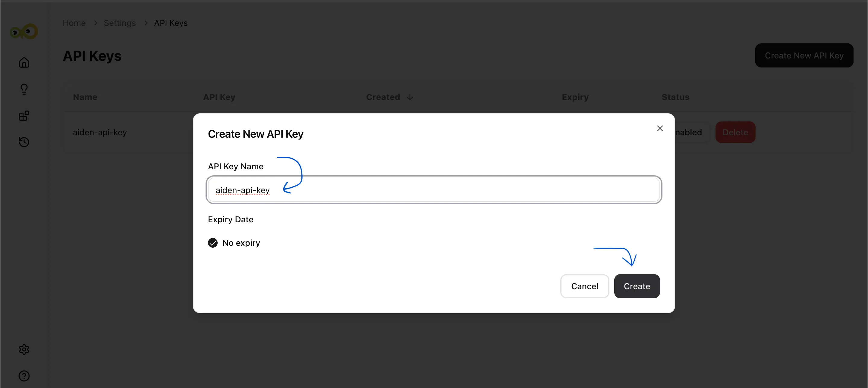Click the API Keys page heading
The height and width of the screenshot is (388, 868).
click(92, 56)
